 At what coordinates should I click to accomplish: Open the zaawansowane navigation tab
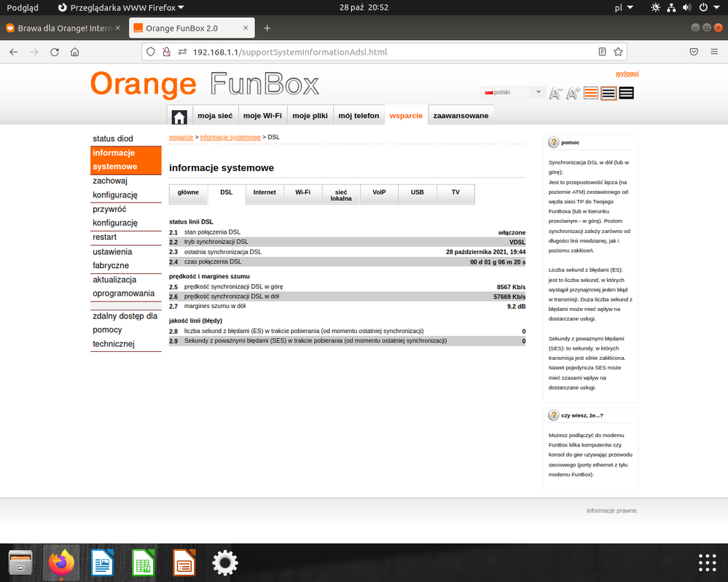(x=461, y=116)
